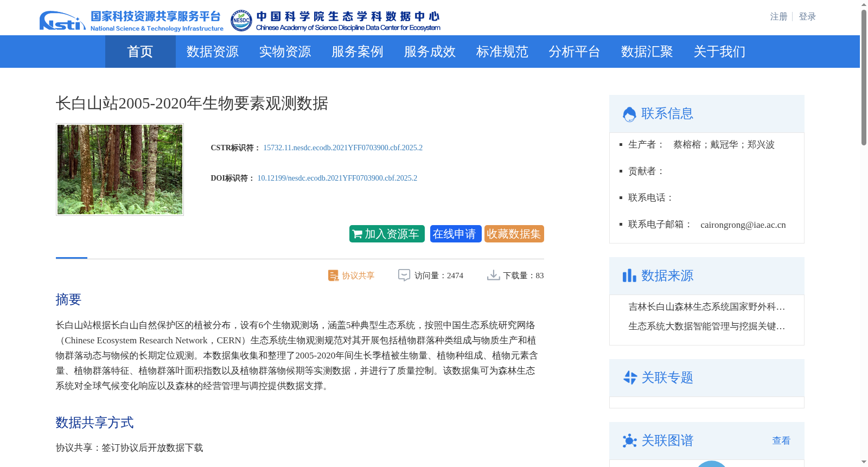
Task: Click the producer names 蔡榕榕；戴冠华；郑兴波
Action: [x=724, y=144]
